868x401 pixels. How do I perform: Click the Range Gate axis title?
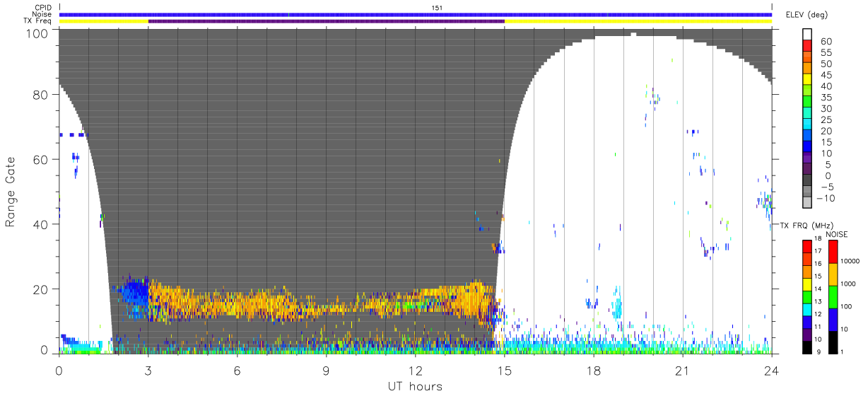click(x=11, y=191)
